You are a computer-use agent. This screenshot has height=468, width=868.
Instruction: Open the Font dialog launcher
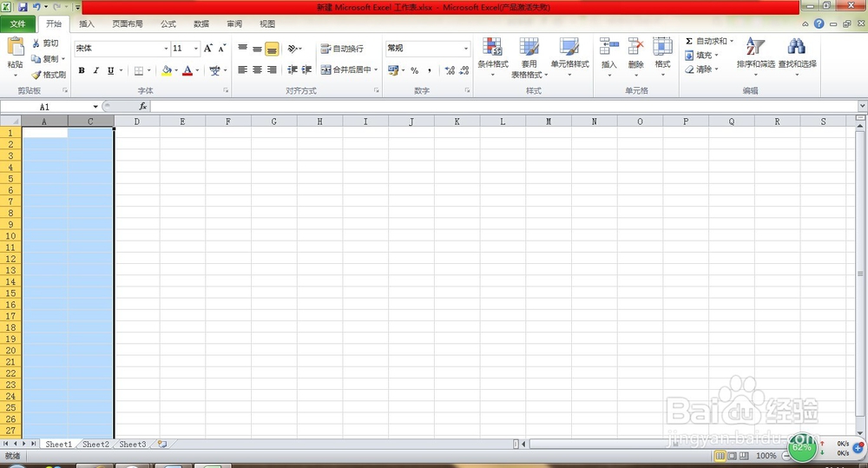point(226,90)
